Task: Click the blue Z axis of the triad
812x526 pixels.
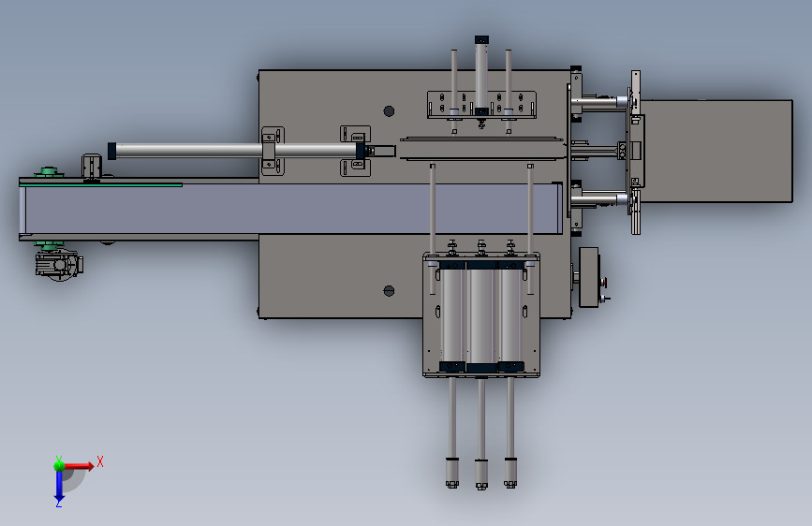Action: tap(59, 485)
